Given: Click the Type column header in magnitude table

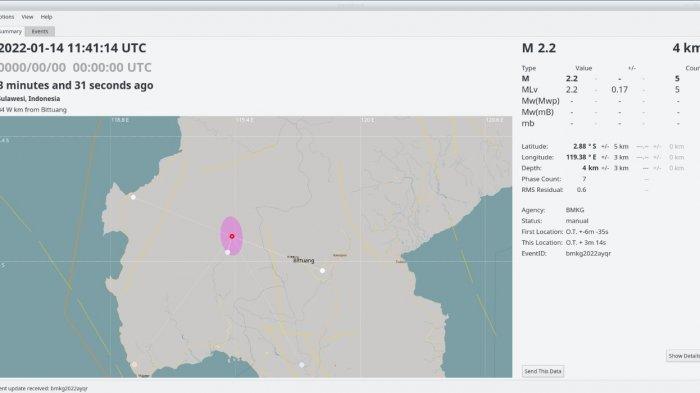Looking at the screenshot, I should (529, 68).
